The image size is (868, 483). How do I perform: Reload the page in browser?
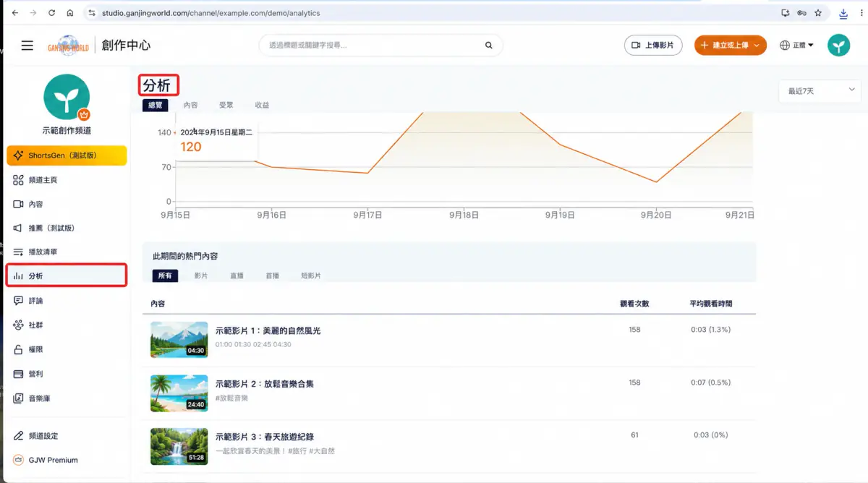point(51,13)
